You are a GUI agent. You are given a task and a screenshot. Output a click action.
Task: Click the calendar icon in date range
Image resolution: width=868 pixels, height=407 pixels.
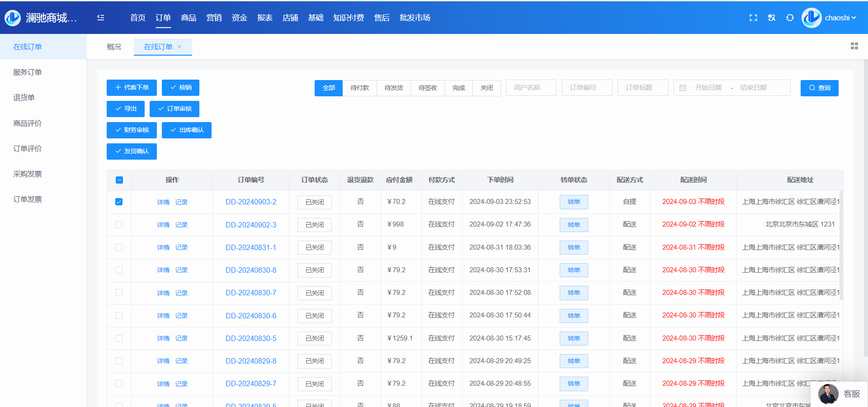[x=683, y=88]
